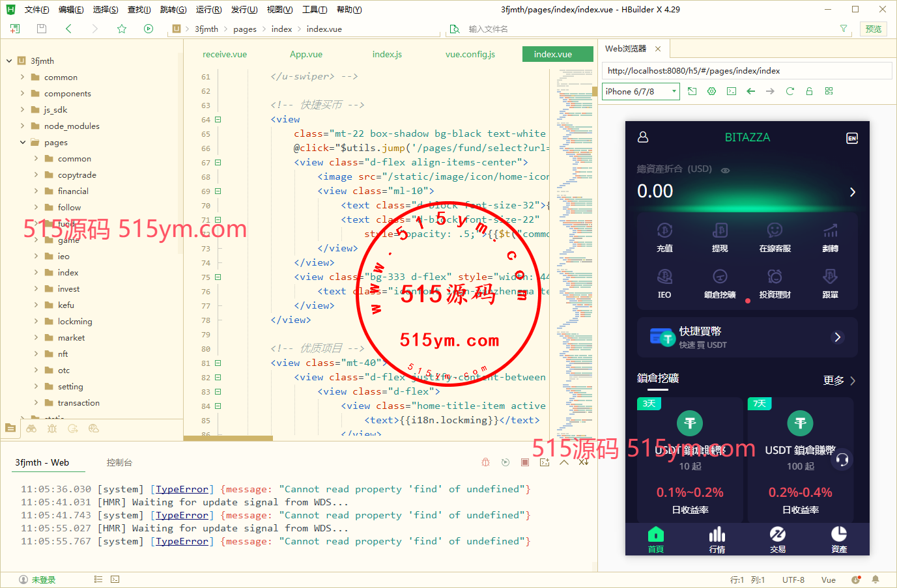Stop the running 3fjmth console process

(x=524, y=462)
